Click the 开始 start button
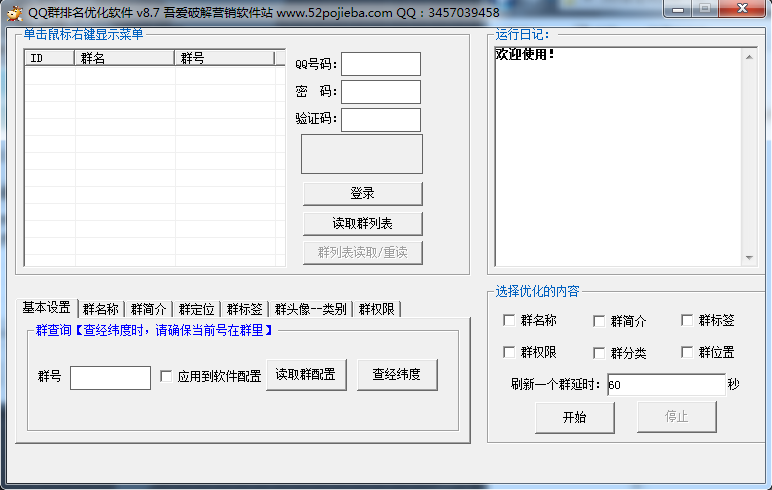Viewport: 772px width, 490px height. coord(575,418)
